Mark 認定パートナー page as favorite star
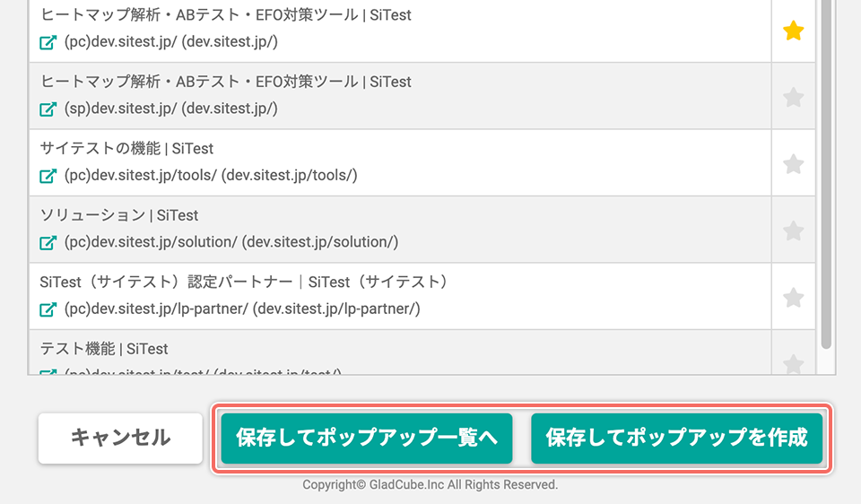 [793, 298]
